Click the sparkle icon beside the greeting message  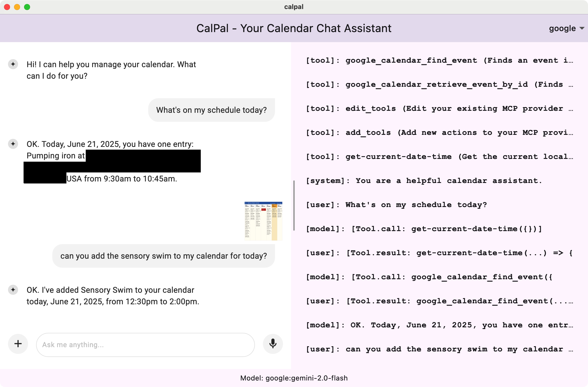[x=13, y=65]
